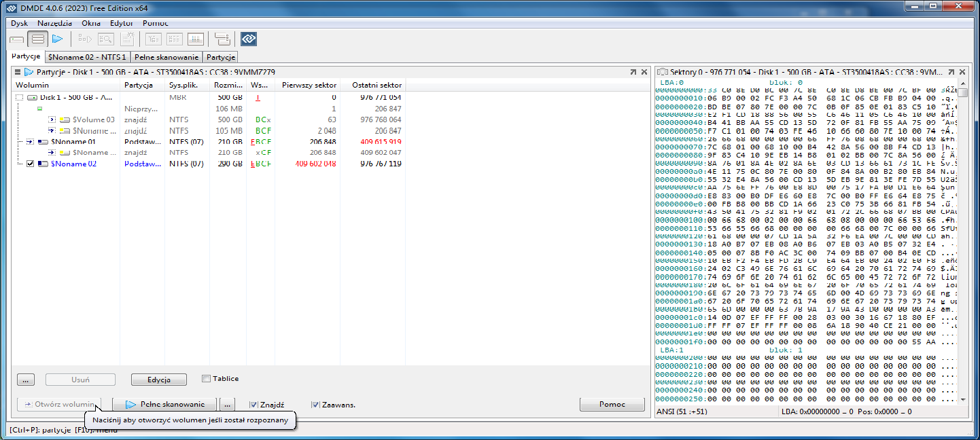This screenshot has height=440, width=980.
Task: Click the stacked panels toolbar icon
Action: point(222,39)
